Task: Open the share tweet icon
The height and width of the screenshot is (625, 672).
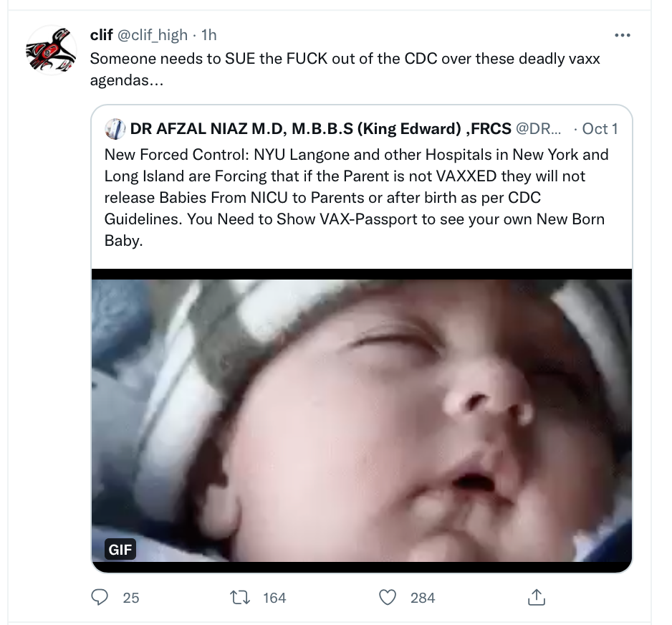Action: [536, 597]
